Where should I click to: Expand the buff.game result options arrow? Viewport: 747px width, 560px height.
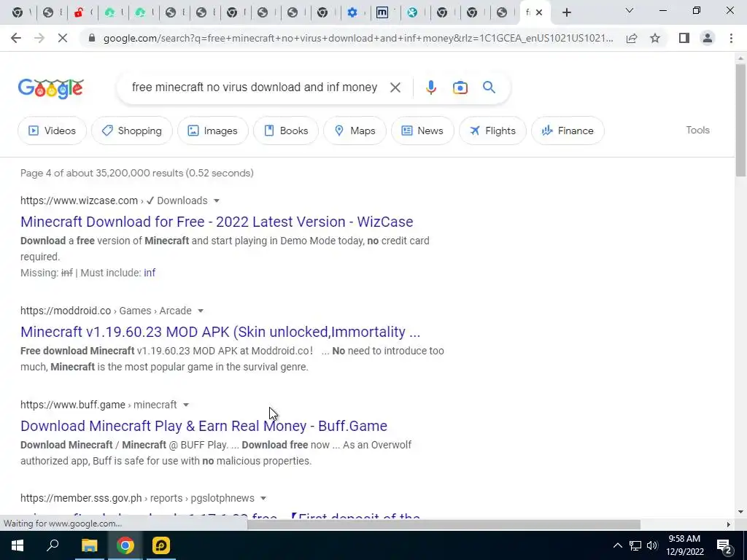coord(186,405)
